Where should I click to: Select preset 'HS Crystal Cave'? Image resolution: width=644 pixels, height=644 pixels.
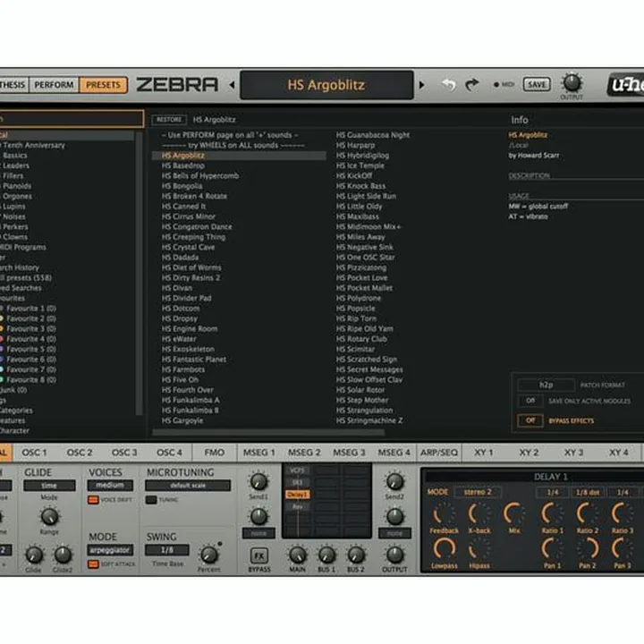[x=188, y=247]
